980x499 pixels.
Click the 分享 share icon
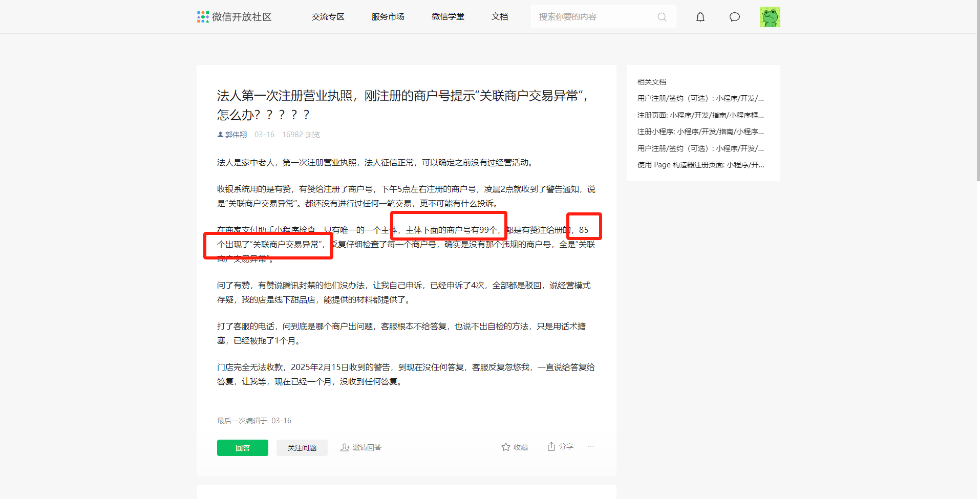tap(551, 446)
